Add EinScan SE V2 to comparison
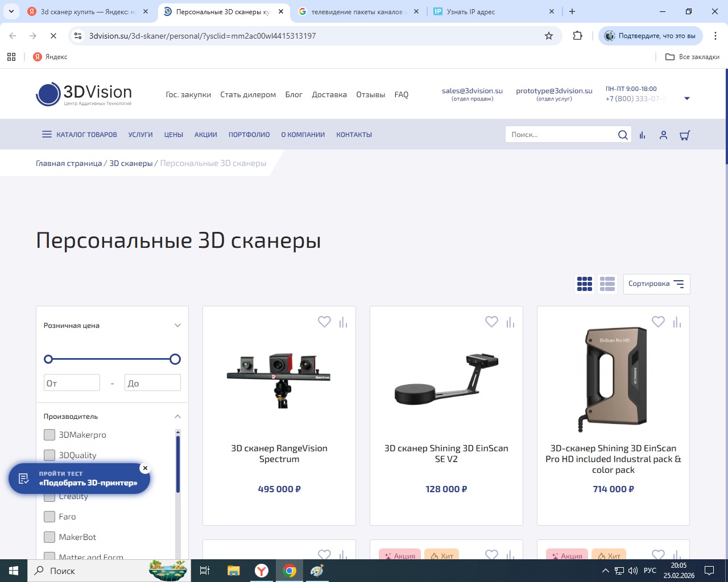This screenshot has width=728, height=582. pos(510,322)
